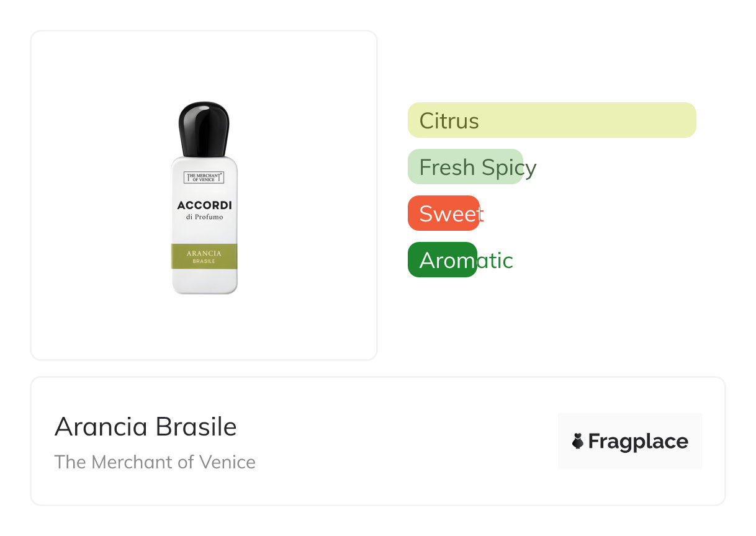The height and width of the screenshot is (536, 756).
Task: Select the Citrus accord bar
Action: point(551,120)
